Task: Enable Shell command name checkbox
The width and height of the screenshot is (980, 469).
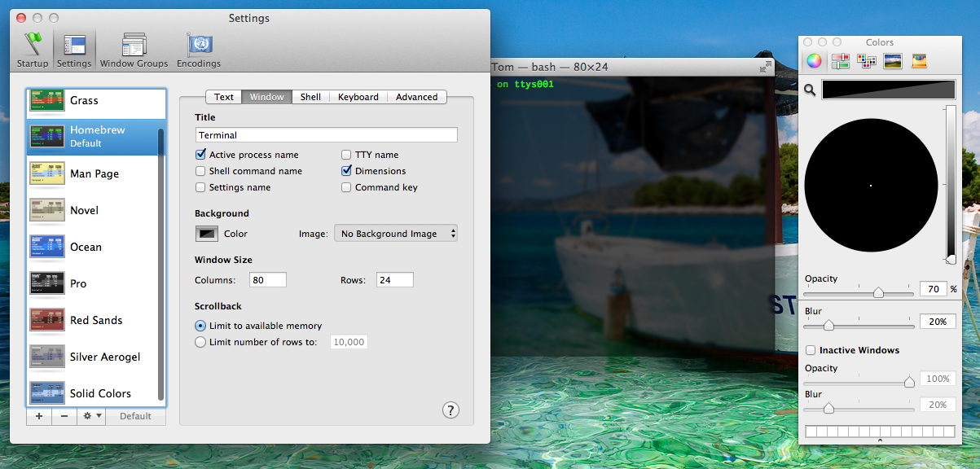Action: [201, 171]
